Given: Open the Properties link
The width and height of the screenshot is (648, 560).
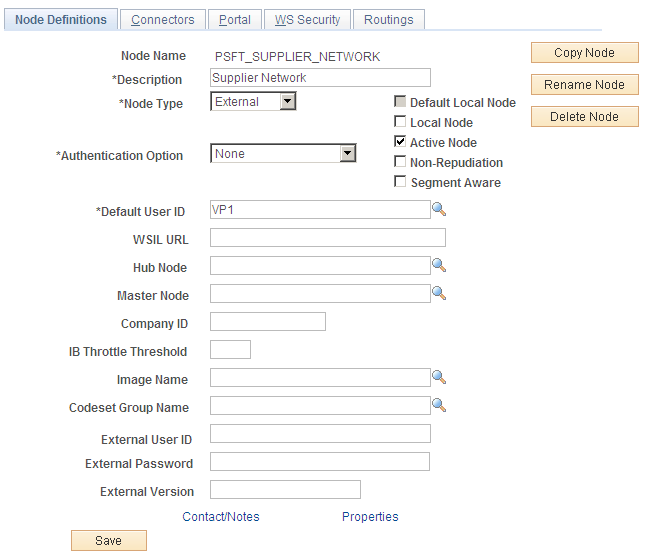Looking at the screenshot, I should point(370,517).
